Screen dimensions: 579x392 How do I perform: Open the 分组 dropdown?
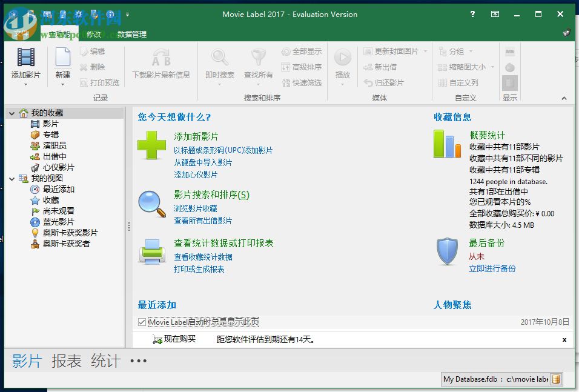pos(471,51)
